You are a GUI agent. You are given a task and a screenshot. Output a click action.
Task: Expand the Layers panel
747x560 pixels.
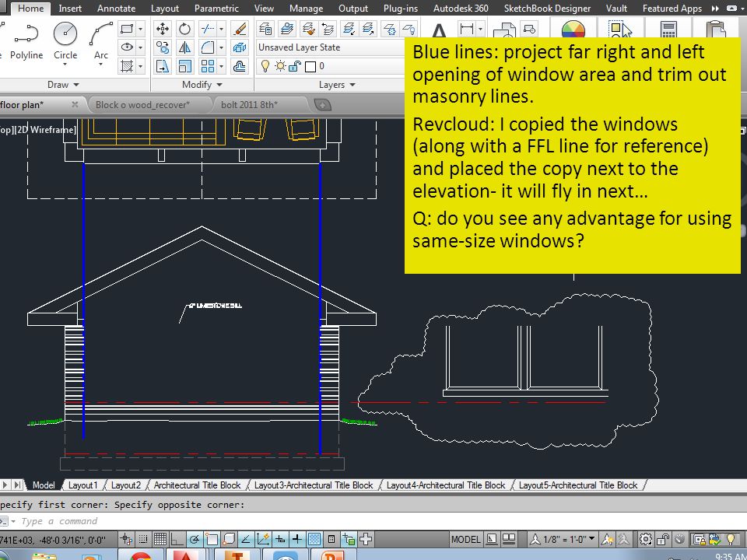point(337,85)
